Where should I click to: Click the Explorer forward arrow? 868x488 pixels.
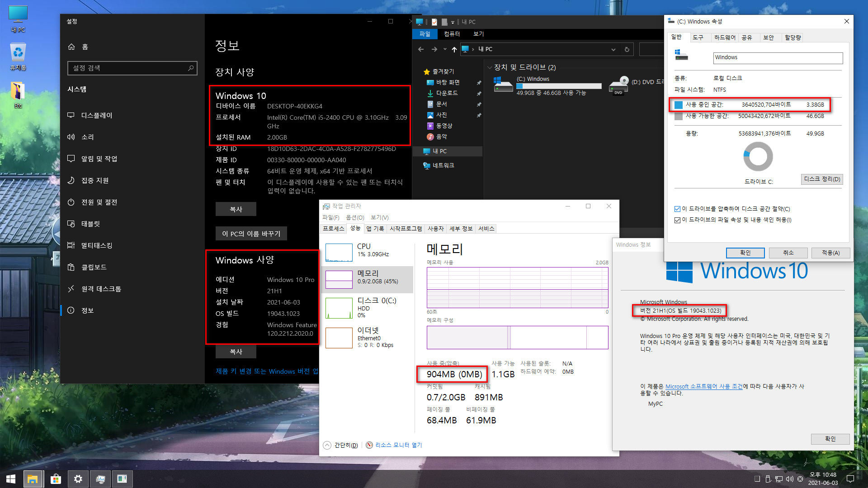pyautogui.click(x=434, y=49)
